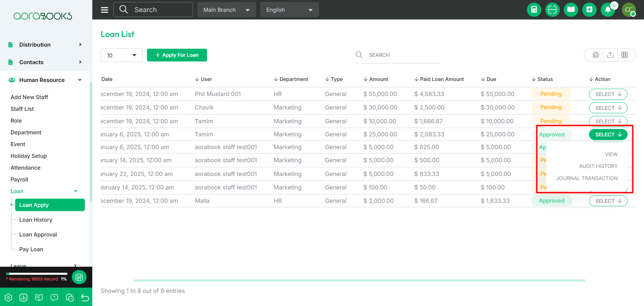The width and height of the screenshot is (644, 306).
Task: Open the Event page in the sidebar
Action: pyautogui.click(x=18, y=144)
